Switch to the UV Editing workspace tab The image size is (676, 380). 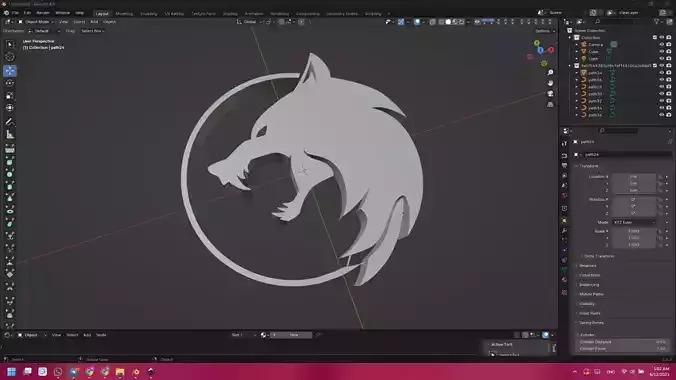click(174, 13)
